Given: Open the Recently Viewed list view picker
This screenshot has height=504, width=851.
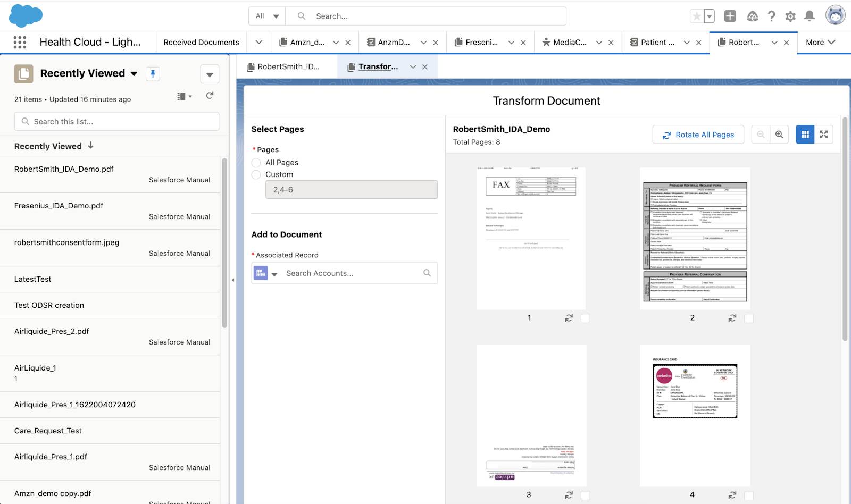Looking at the screenshot, I should click(89, 73).
